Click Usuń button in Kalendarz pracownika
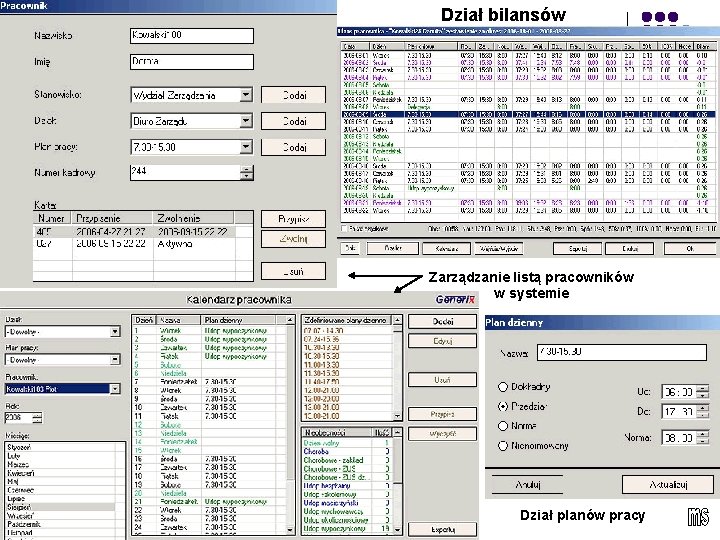Image resolution: width=720 pixels, height=540 pixels. click(442, 380)
